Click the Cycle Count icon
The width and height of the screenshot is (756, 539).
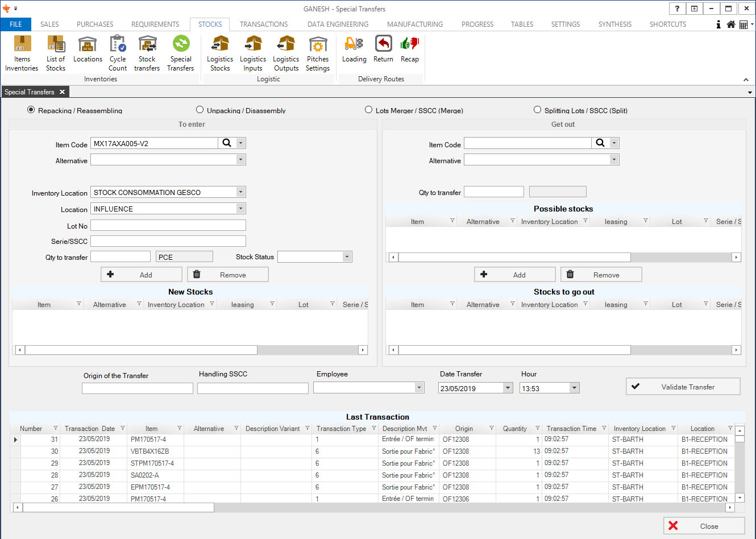(118, 53)
